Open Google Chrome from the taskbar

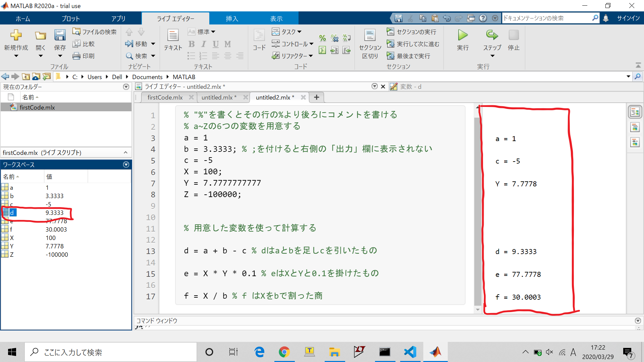click(x=284, y=352)
